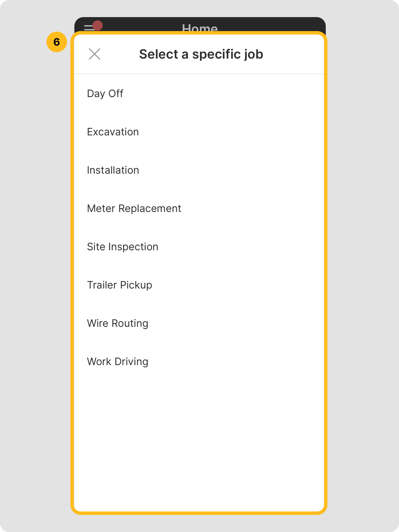Click the divider line under the dialog title
The width and height of the screenshot is (399, 532).
[199, 74]
